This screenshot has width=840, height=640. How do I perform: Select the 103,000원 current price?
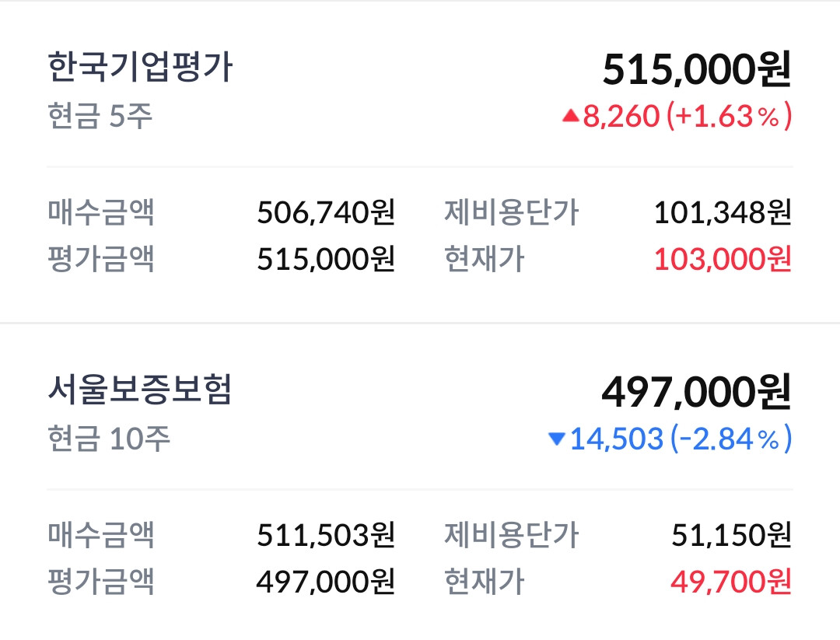pos(723,259)
